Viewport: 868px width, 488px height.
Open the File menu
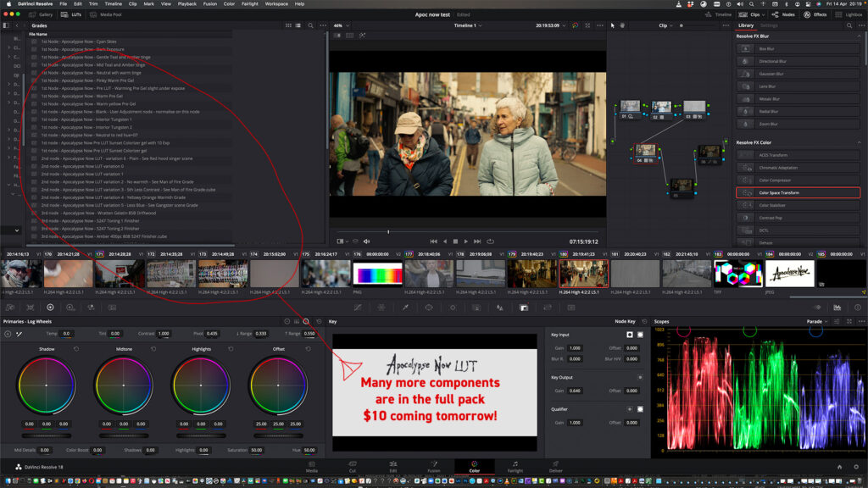coord(63,4)
